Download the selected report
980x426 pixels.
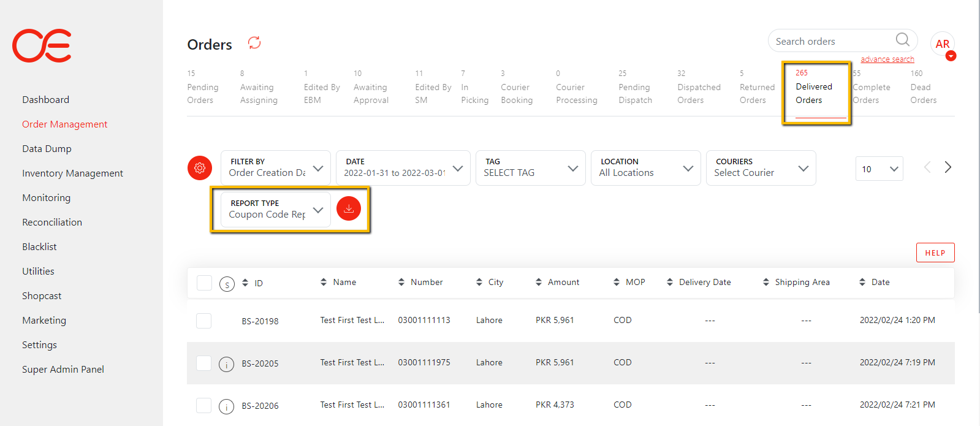349,209
